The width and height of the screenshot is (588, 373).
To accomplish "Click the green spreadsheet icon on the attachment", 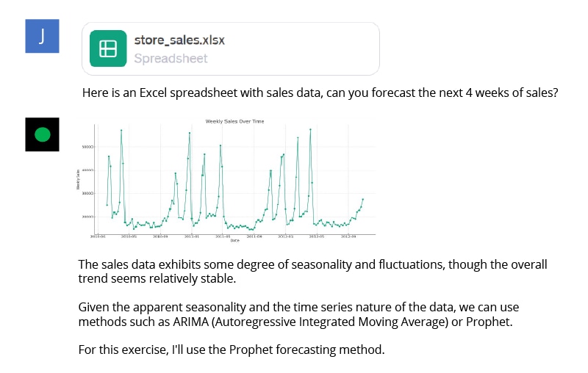I will [x=108, y=48].
